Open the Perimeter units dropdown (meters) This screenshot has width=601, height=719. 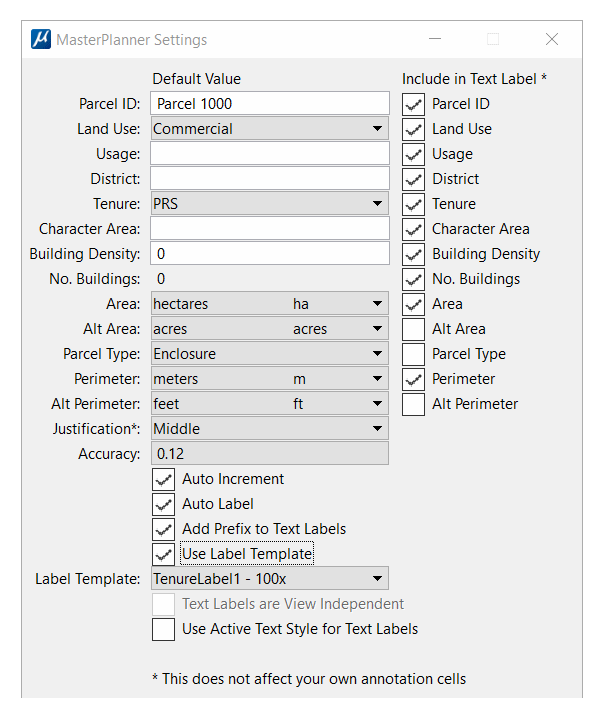point(270,379)
